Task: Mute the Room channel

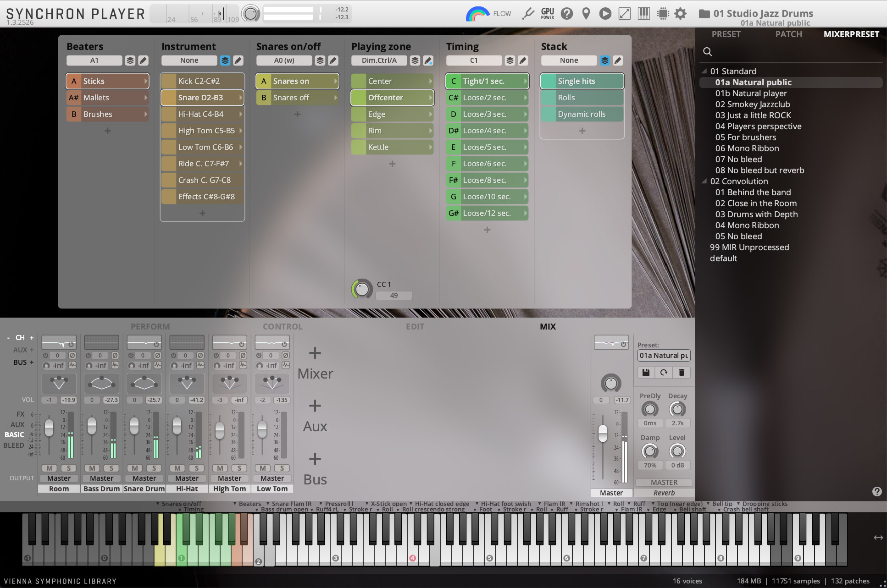Action: (50, 468)
